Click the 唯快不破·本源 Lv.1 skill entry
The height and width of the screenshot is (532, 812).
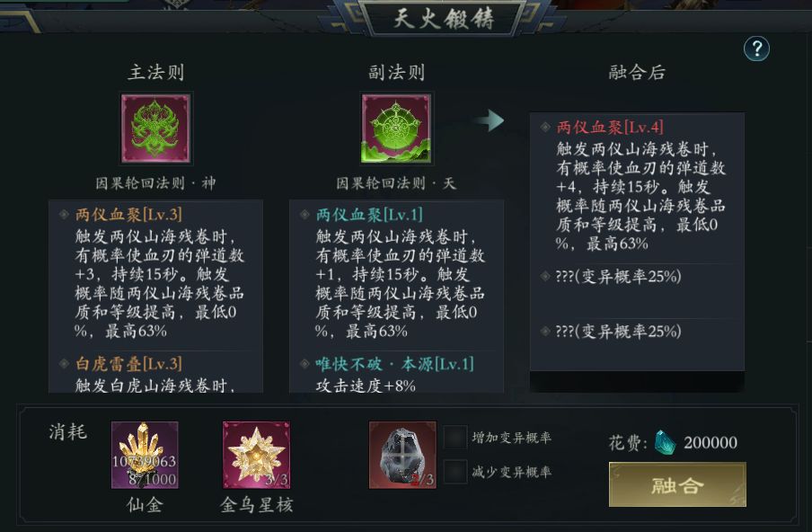[394, 364]
